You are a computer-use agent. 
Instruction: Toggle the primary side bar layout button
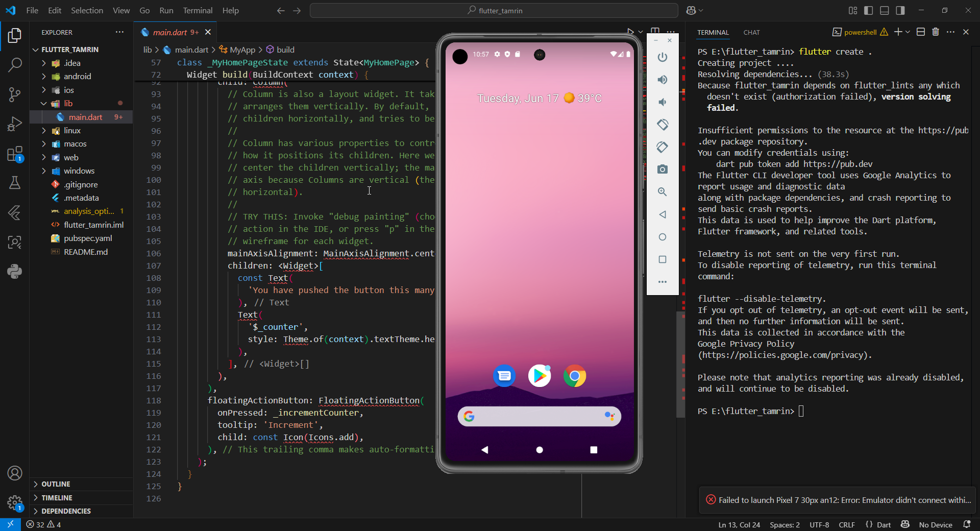pos(869,10)
